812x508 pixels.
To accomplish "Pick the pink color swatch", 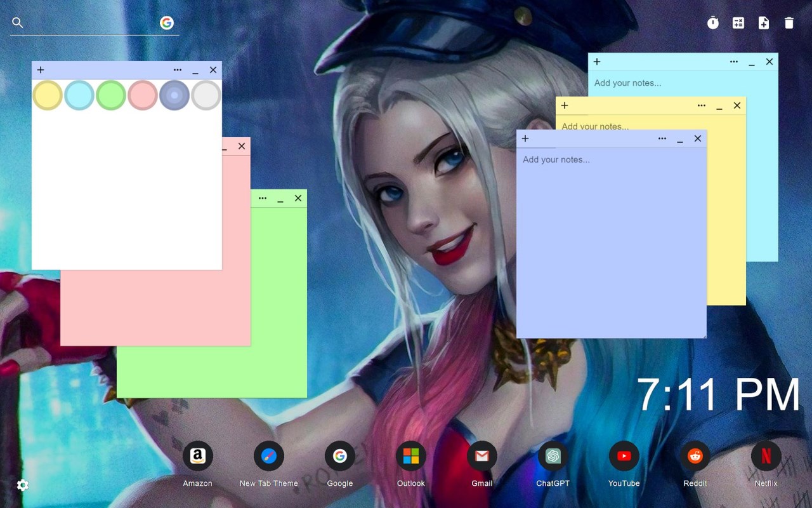I will (143, 95).
